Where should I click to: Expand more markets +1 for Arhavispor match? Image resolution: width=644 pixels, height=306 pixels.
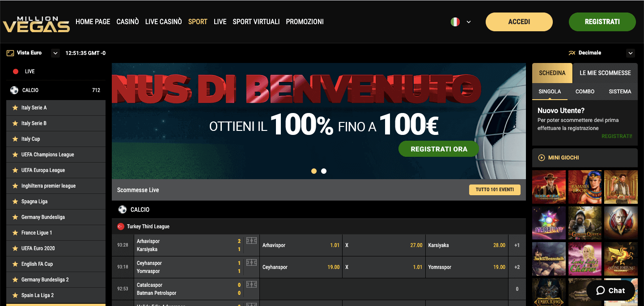click(517, 245)
